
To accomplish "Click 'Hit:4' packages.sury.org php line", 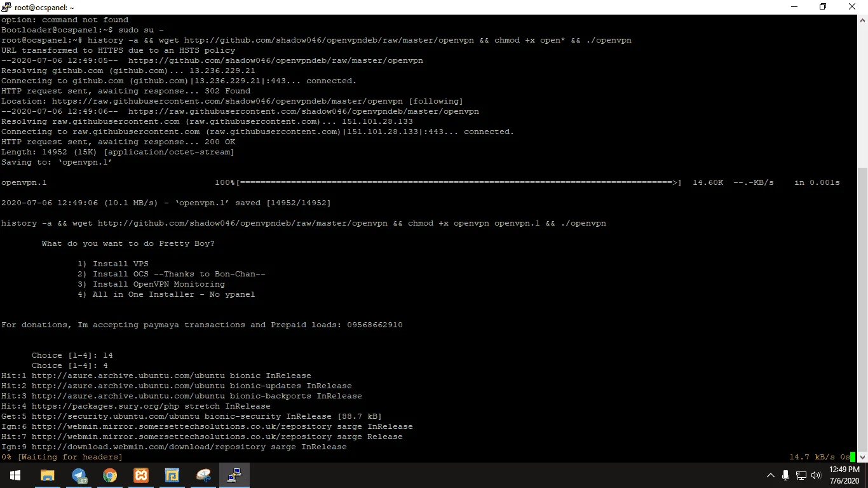I will point(136,406).
